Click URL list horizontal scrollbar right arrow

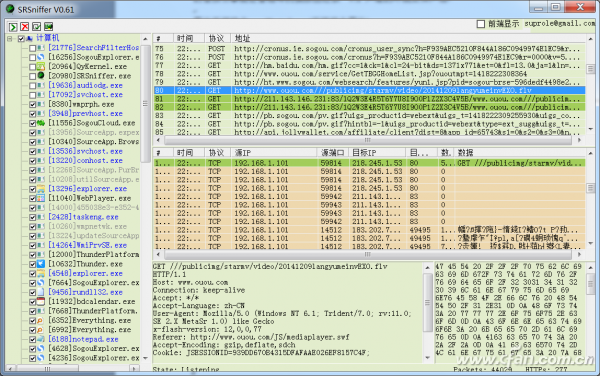579,140
